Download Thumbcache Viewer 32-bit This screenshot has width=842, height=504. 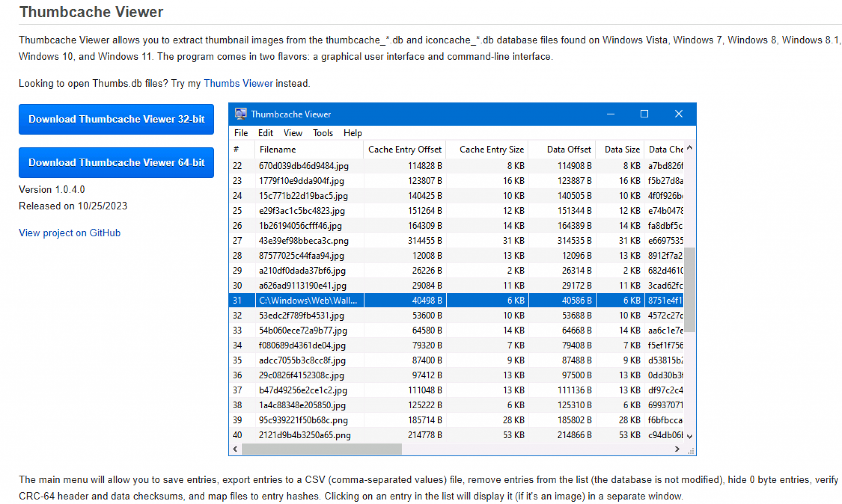click(116, 119)
